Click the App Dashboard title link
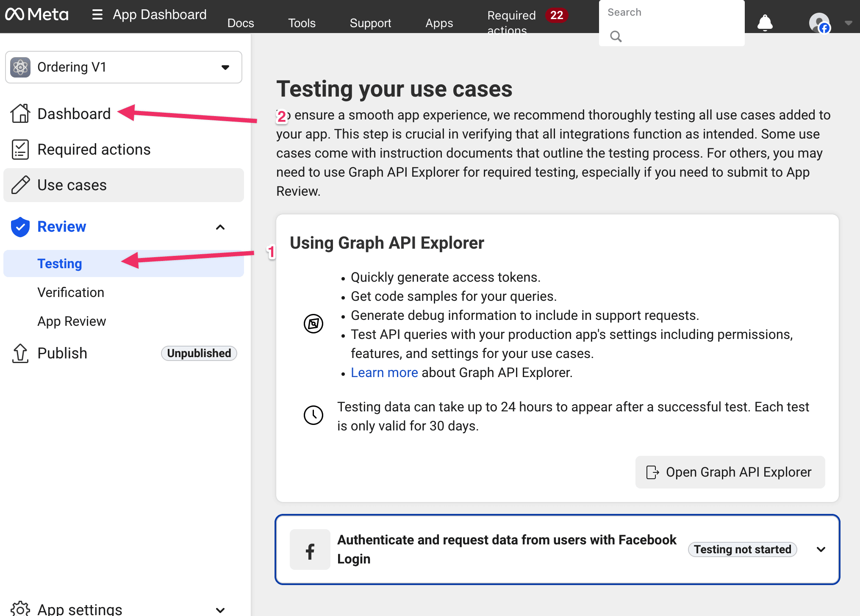 tap(160, 15)
